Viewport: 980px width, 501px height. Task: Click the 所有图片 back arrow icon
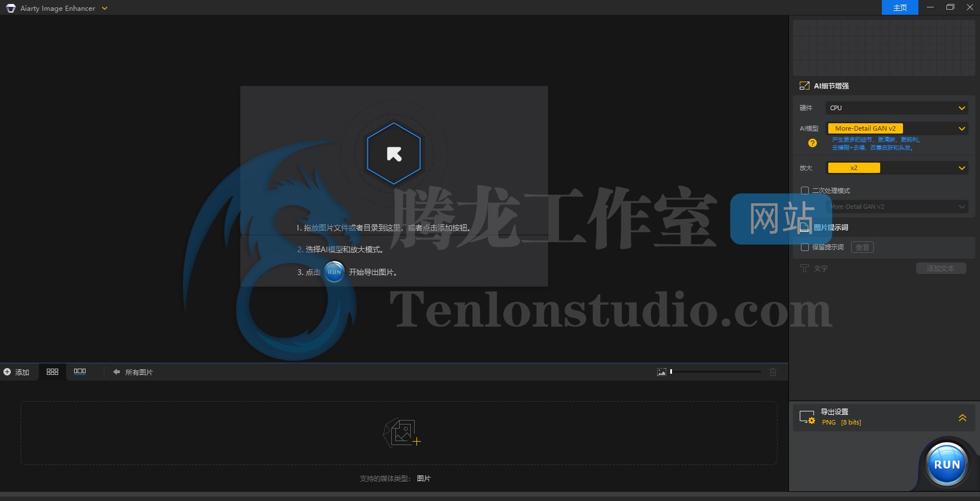(x=116, y=372)
